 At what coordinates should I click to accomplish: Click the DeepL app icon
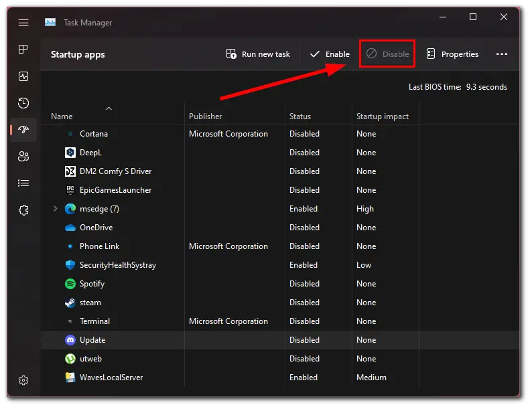pyautogui.click(x=70, y=153)
